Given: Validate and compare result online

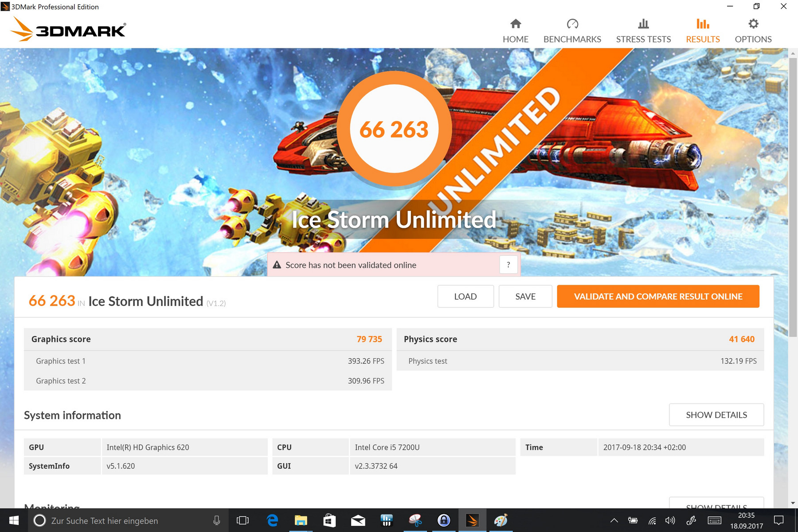Looking at the screenshot, I should tap(658, 297).
